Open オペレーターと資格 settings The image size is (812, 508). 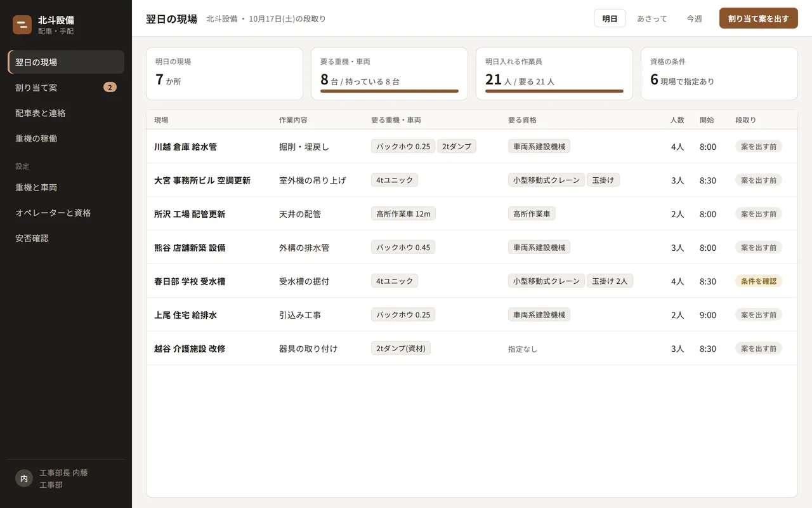pos(66,213)
